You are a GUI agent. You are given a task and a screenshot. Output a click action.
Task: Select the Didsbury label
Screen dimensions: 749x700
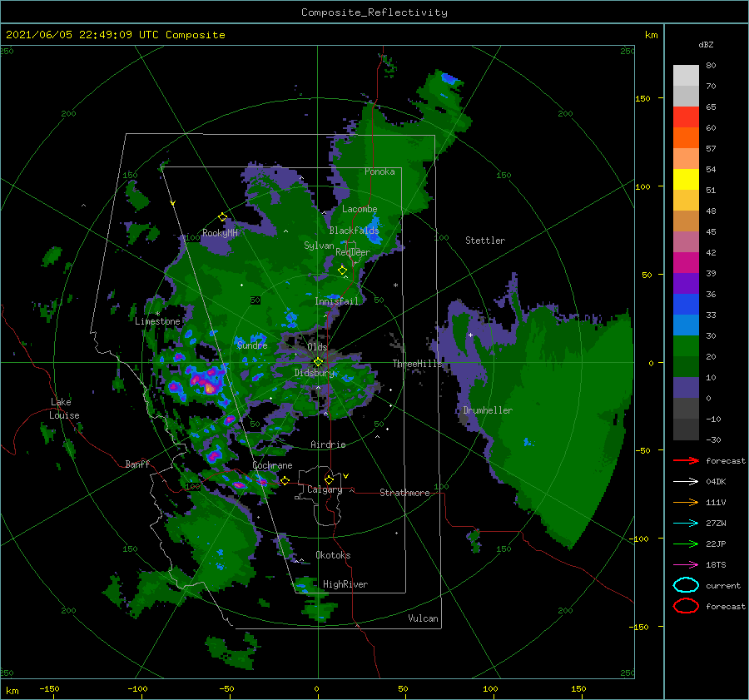tap(315, 373)
